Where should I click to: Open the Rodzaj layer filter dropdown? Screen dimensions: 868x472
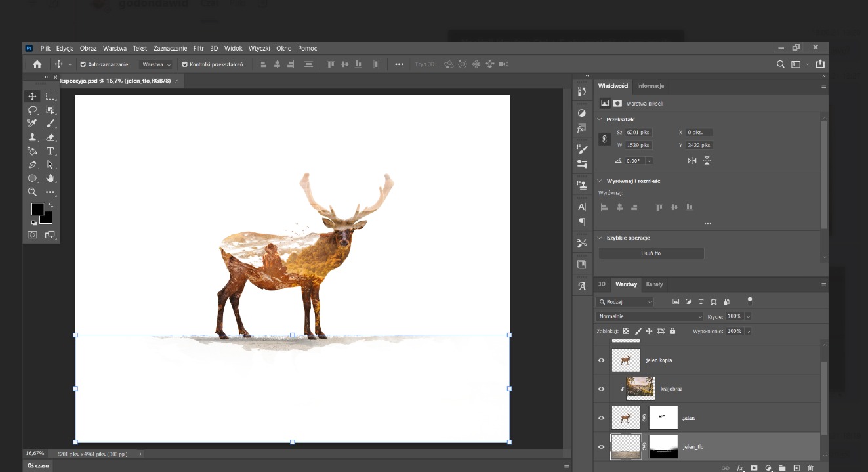coord(625,302)
